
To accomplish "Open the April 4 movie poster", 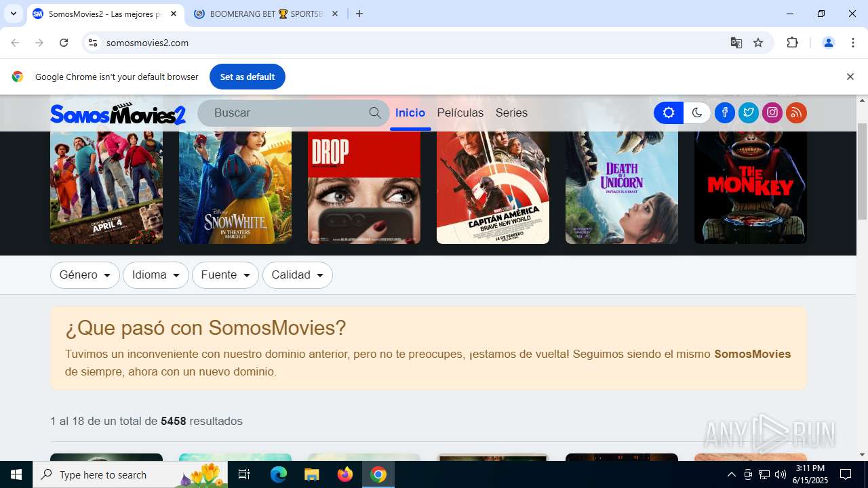I will (x=106, y=187).
